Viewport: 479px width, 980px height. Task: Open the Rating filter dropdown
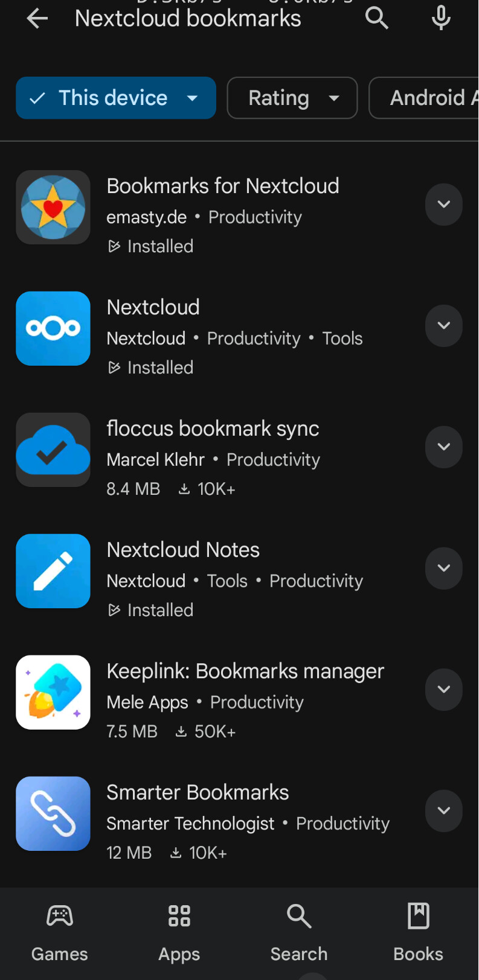click(292, 98)
